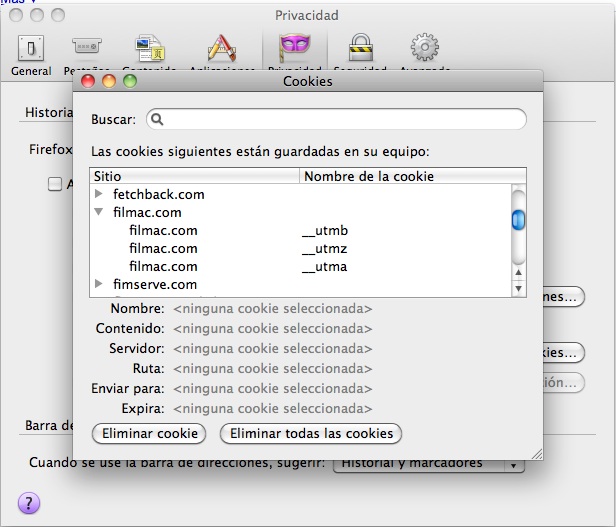
Task: Select the filmac.com __utmz cookie row
Action: point(300,248)
